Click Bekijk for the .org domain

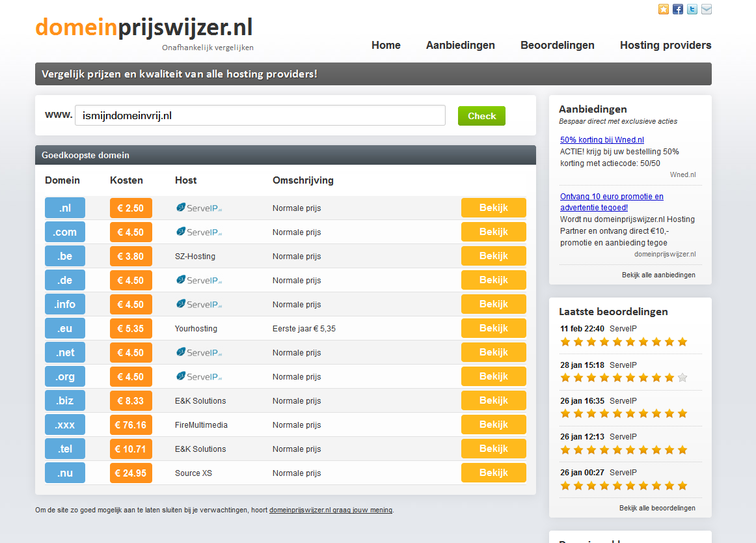493,376
